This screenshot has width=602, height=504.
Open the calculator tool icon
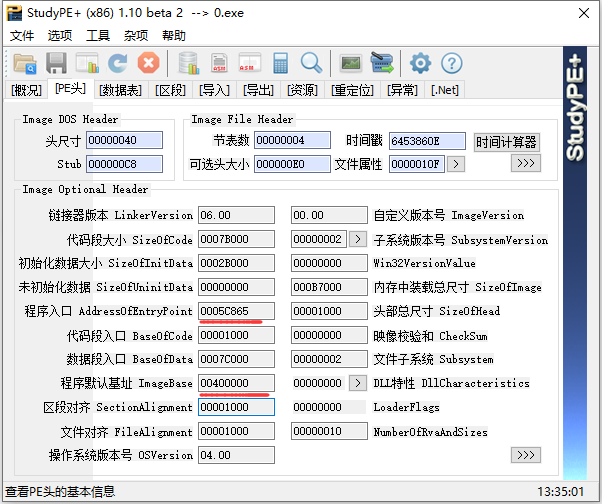click(280, 63)
